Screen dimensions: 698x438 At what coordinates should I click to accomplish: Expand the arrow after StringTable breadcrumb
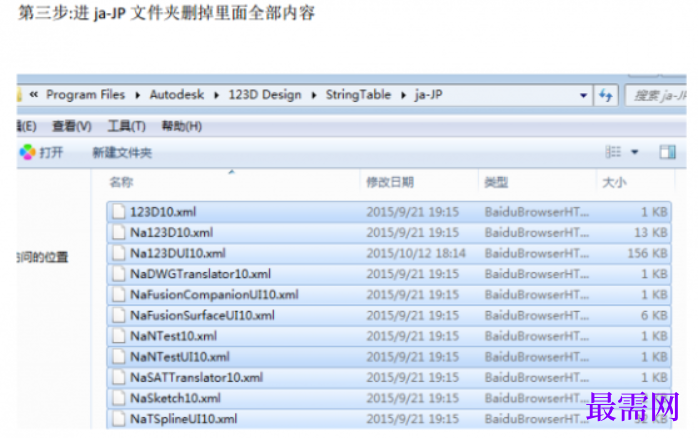(403, 95)
